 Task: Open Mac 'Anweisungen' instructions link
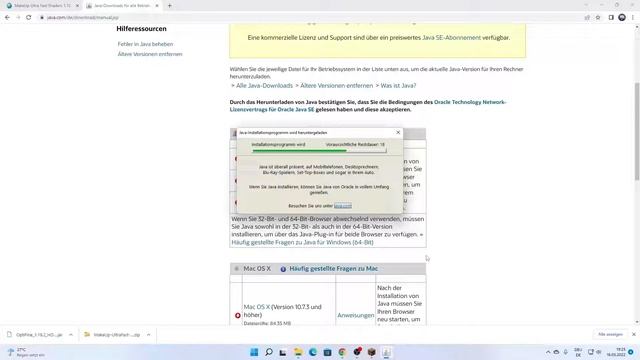tap(356, 316)
